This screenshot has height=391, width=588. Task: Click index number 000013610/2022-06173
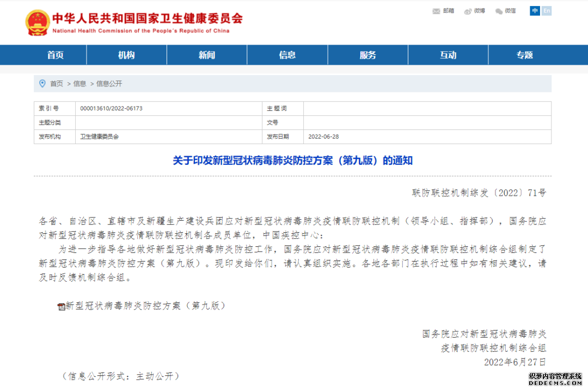[112, 108]
